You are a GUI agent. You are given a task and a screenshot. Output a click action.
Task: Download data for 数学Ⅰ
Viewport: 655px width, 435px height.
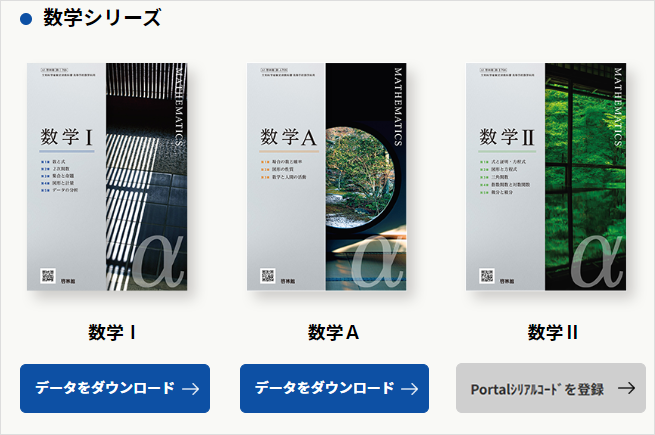tap(115, 388)
